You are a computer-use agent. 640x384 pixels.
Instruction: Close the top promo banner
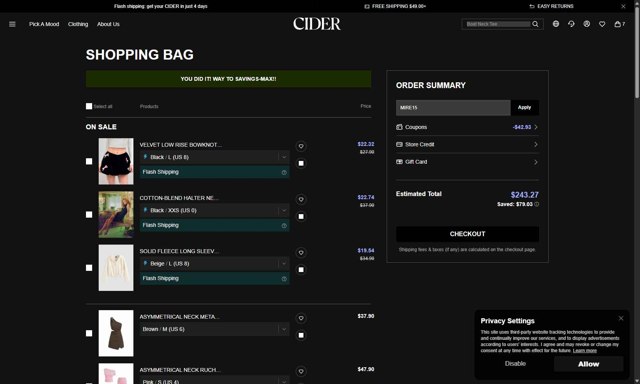click(623, 6)
